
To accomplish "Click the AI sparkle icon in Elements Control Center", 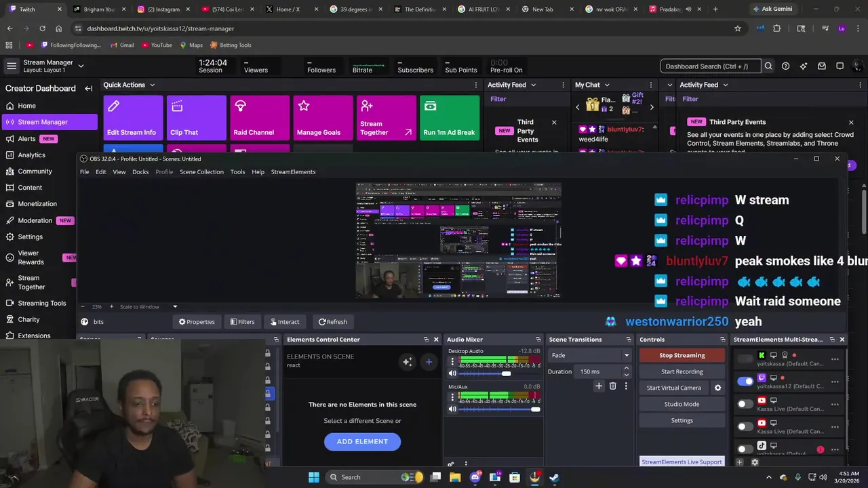I will point(407,362).
